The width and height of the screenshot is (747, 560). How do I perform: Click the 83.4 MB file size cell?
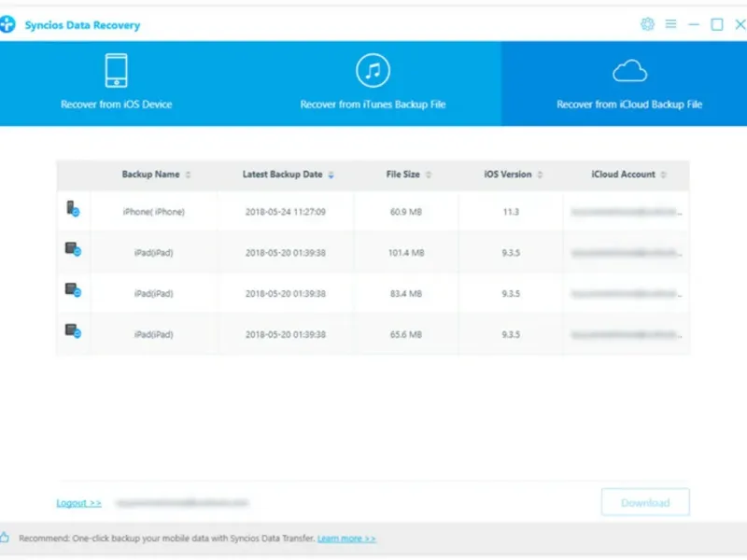pos(406,294)
